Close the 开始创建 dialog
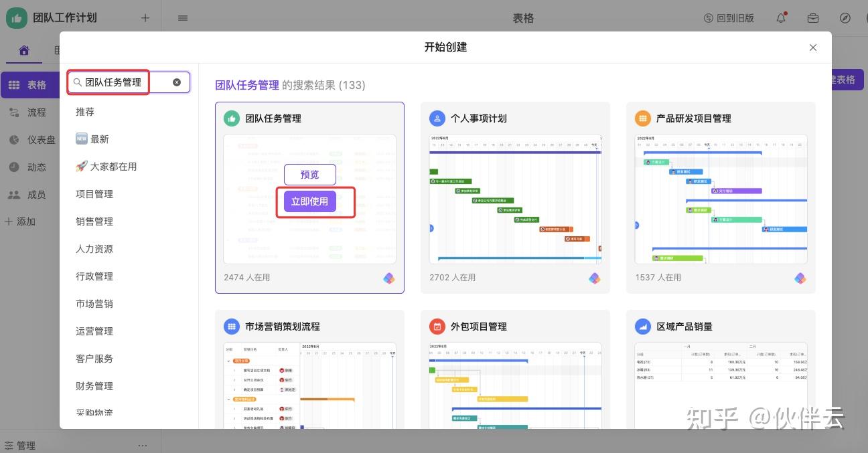Viewport: 868px width, 453px height. 813,48
